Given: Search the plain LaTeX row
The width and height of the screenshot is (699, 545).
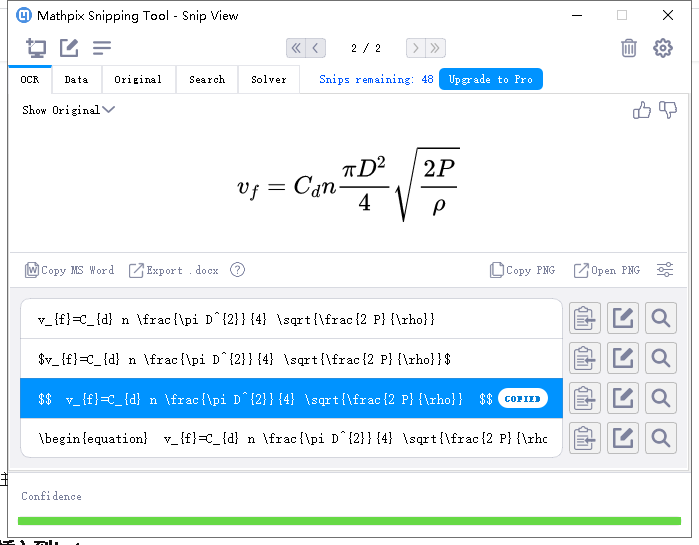Looking at the screenshot, I should (x=661, y=318).
